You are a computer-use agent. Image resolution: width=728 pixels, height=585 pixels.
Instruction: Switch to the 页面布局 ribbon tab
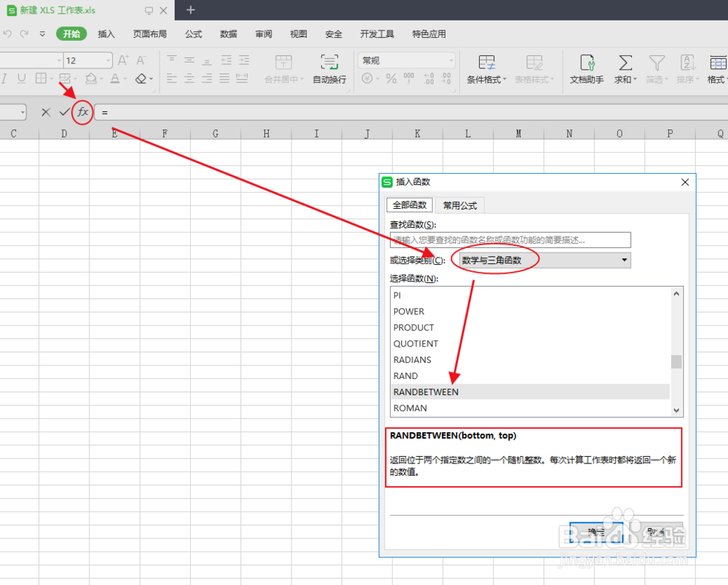(149, 34)
